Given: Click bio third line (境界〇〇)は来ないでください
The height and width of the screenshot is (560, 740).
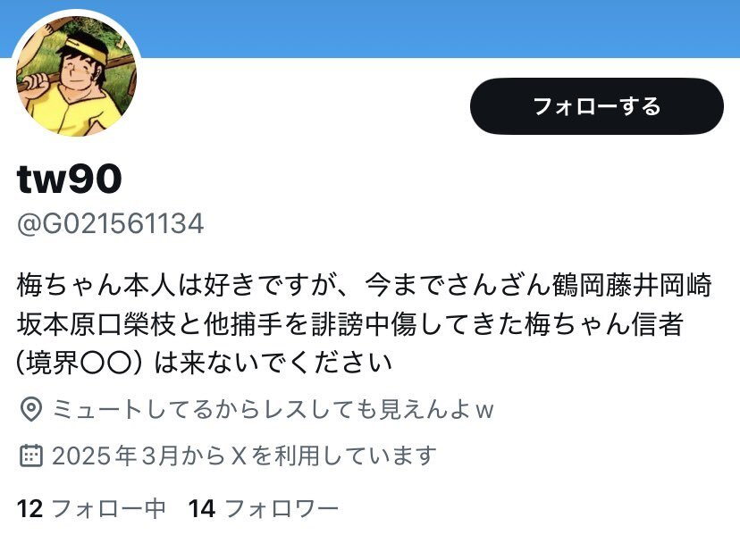Looking at the screenshot, I should [205, 363].
